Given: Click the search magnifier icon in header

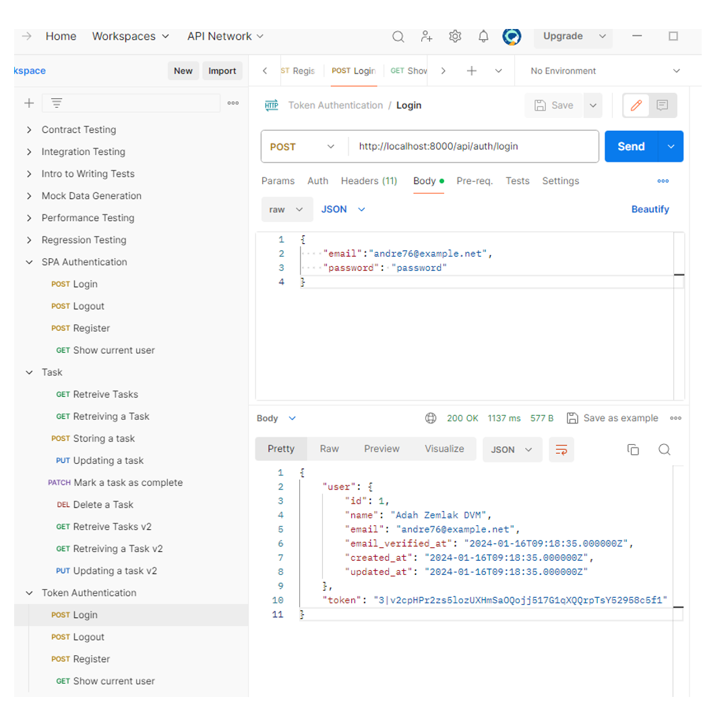Looking at the screenshot, I should [x=398, y=36].
